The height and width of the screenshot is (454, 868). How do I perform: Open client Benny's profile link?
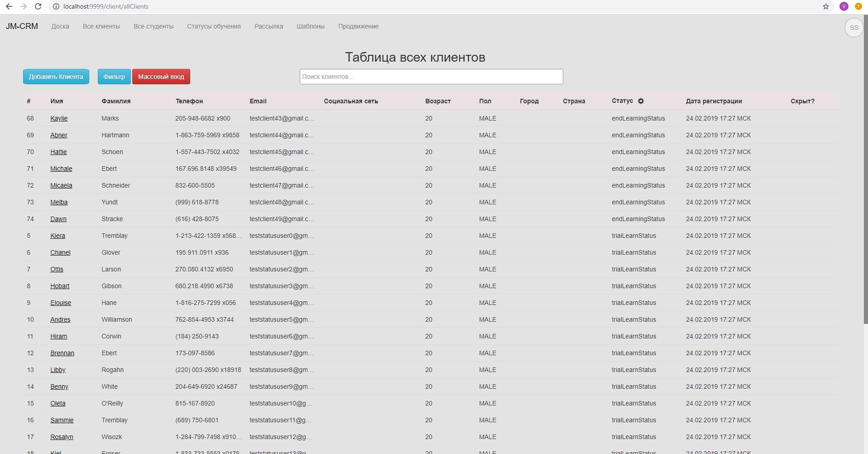tap(59, 386)
